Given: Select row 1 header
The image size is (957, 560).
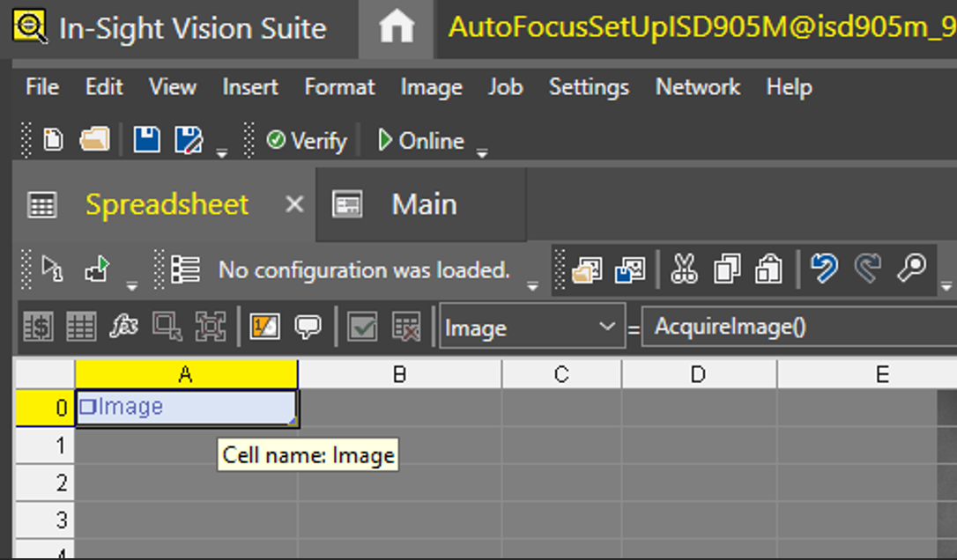Looking at the screenshot, I should click(45, 446).
